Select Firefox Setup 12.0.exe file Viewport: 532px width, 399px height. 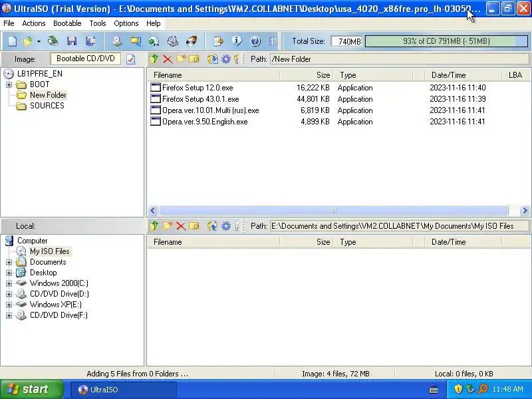coord(198,88)
